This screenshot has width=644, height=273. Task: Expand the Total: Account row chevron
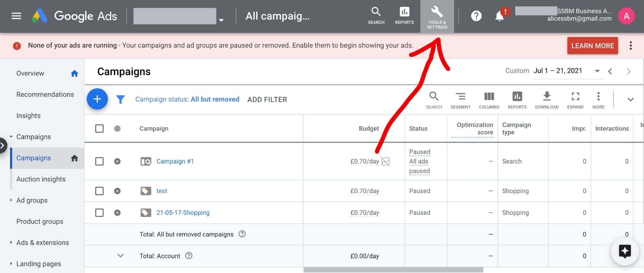pyautogui.click(x=120, y=256)
